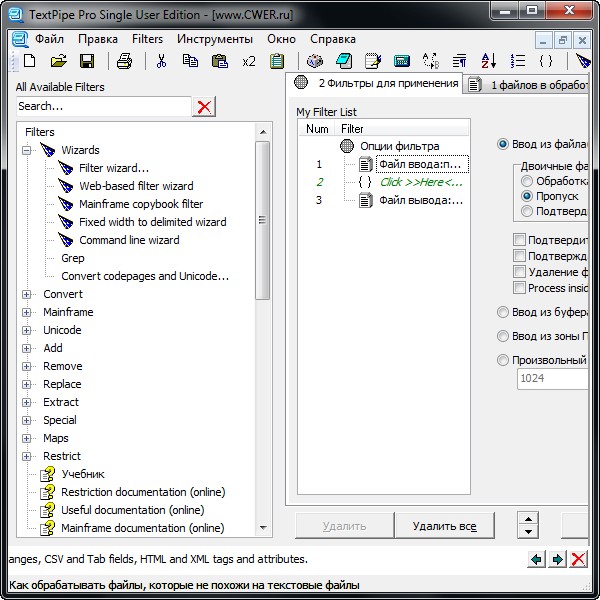Click the New file toolbar icon
Screen dimensions: 600x600
pyautogui.click(x=29, y=62)
